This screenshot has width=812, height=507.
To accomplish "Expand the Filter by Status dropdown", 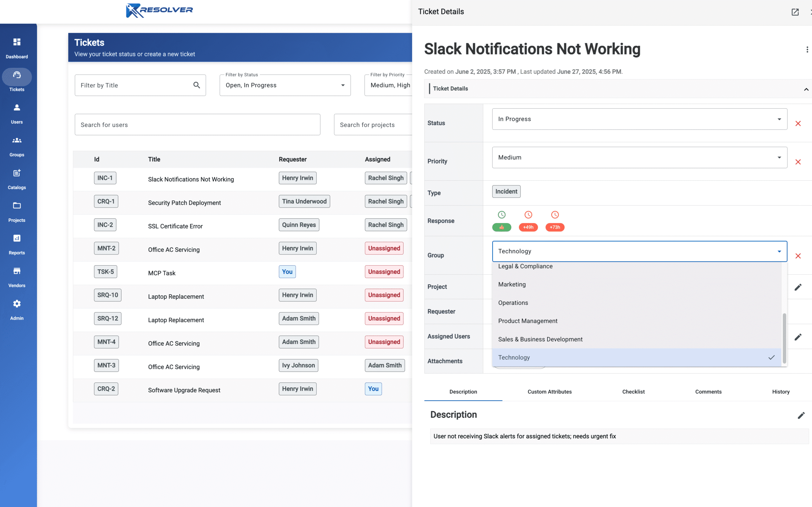I will tap(343, 85).
